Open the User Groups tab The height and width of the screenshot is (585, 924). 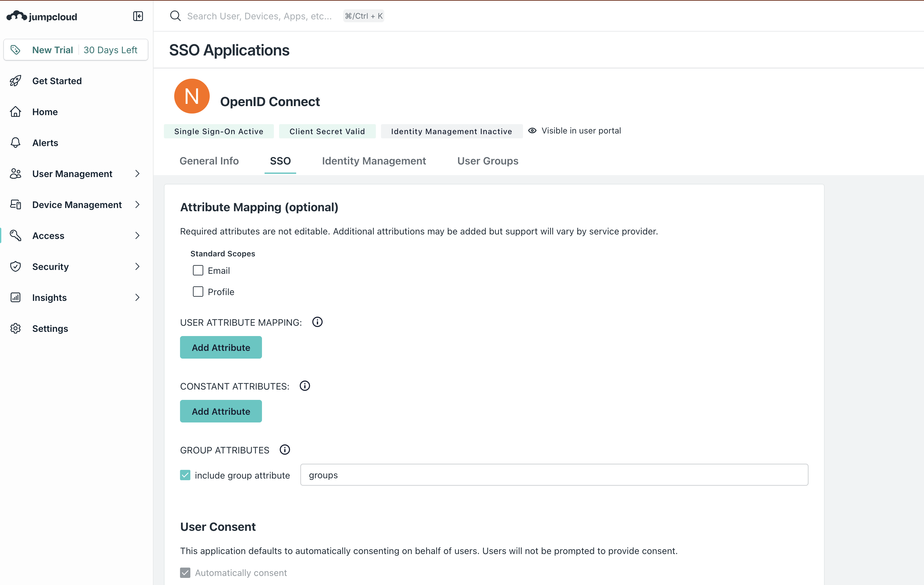487,161
